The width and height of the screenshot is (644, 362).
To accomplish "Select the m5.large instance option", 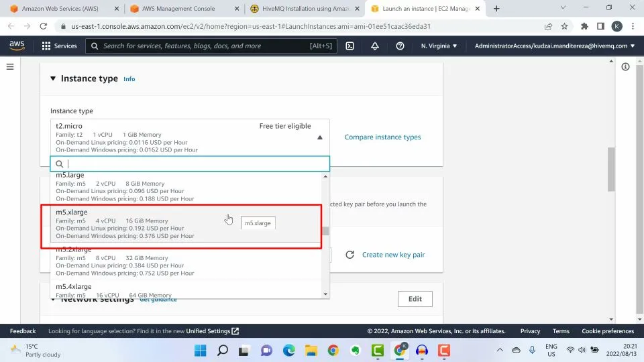I will click(x=186, y=187).
